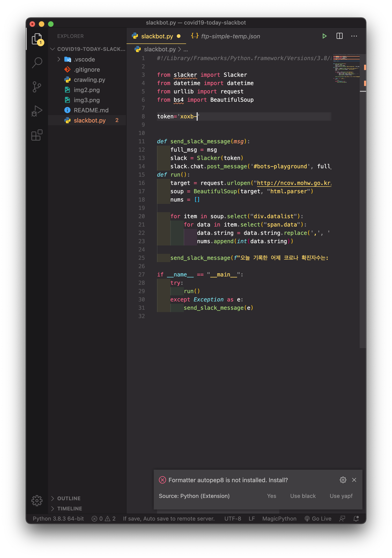392x558 pixels.
Task: Click the Python icon of crawling.py
Action: point(67,80)
